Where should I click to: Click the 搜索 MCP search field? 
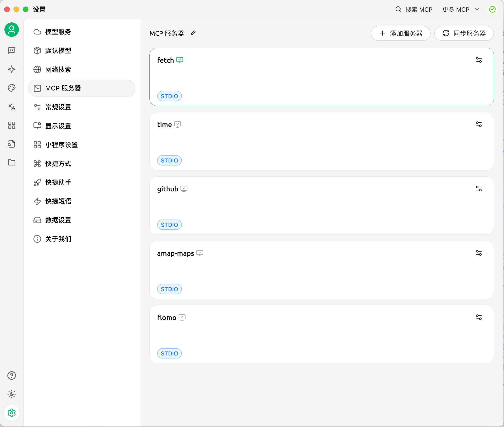tap(414, 10)
